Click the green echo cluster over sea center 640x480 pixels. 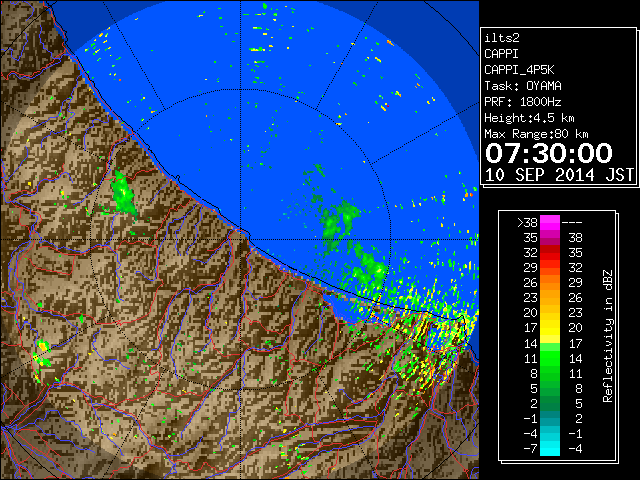(340, 222)
